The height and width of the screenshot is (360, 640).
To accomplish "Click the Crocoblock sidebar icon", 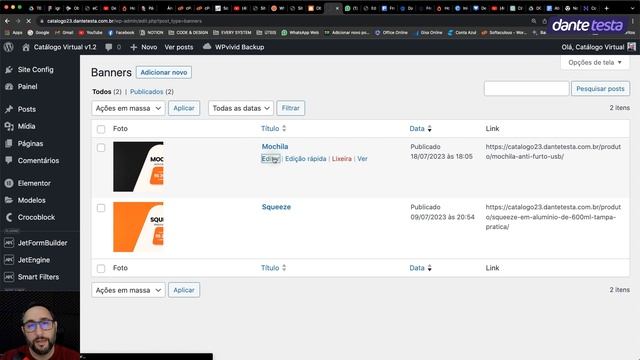I will pyautogui.click(x=9, y=217).
